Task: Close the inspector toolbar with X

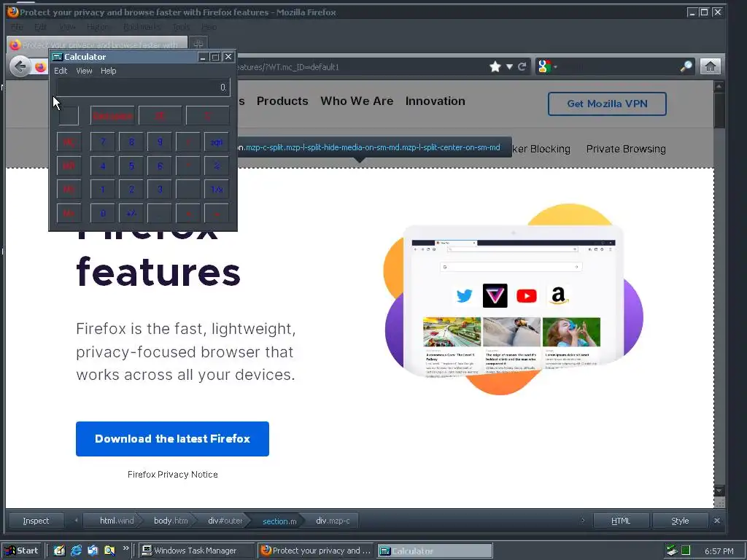Action: click(716, 521)
